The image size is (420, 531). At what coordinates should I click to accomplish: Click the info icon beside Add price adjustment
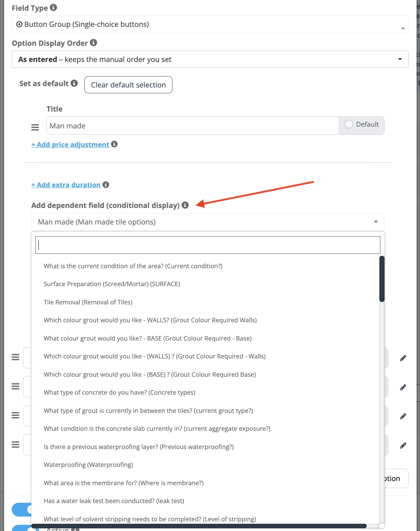115,144
